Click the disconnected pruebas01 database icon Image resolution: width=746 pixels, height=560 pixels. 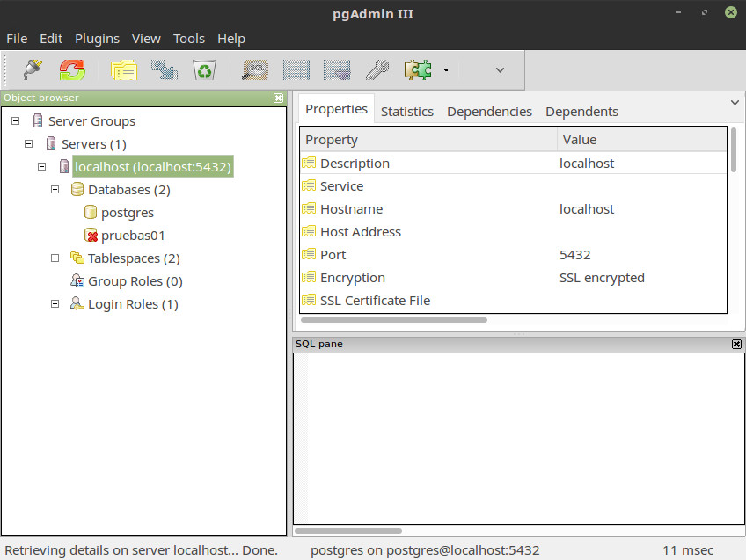(x=91, y=235)
